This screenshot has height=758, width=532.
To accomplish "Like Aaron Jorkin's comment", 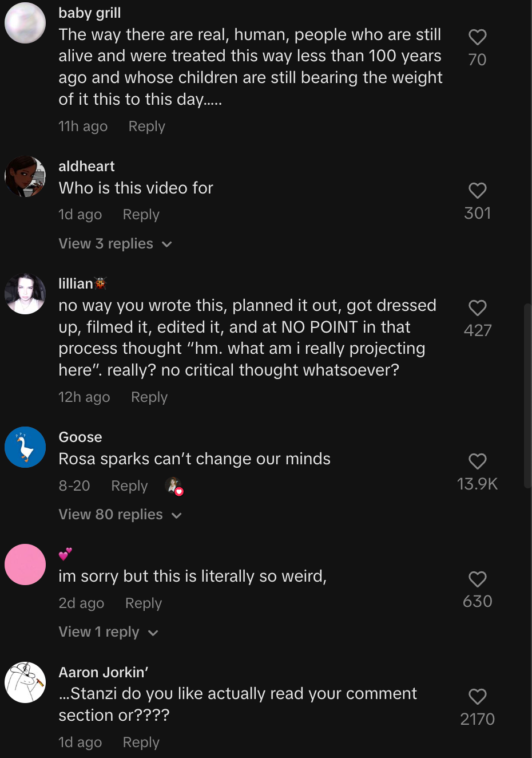I will click(x=477, y=697).
